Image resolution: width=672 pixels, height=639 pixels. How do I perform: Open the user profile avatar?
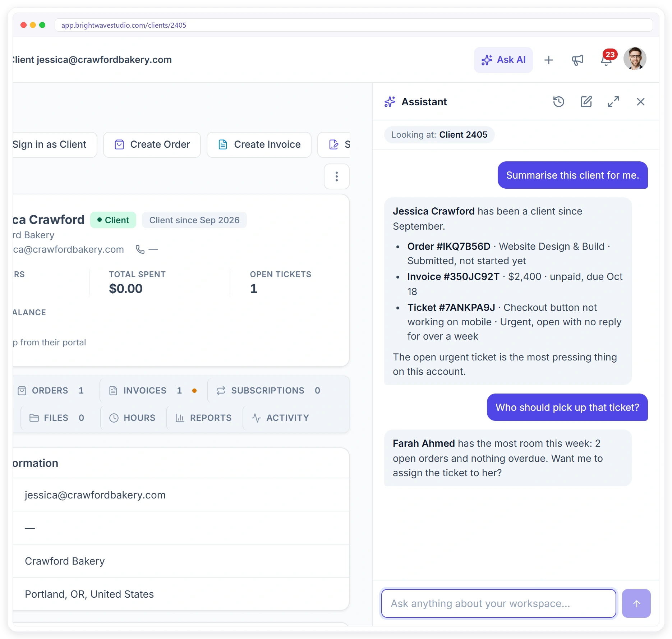point(635,59)
